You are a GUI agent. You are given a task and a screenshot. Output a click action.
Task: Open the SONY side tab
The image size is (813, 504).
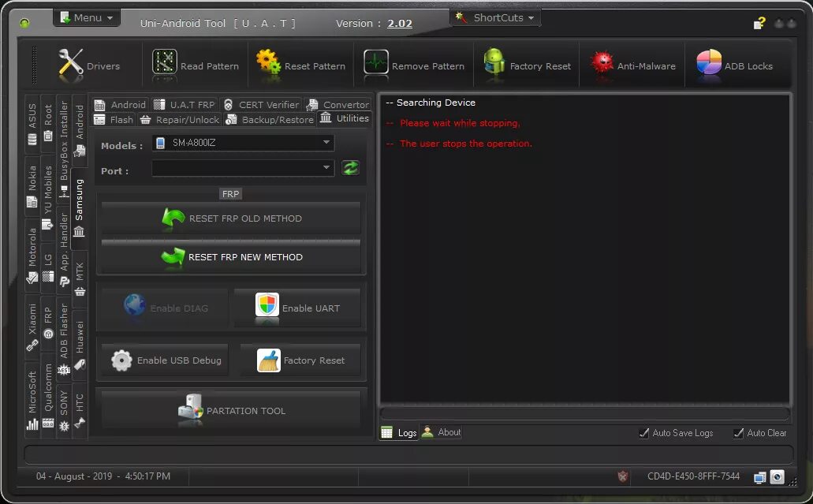(x=64, y=411)
